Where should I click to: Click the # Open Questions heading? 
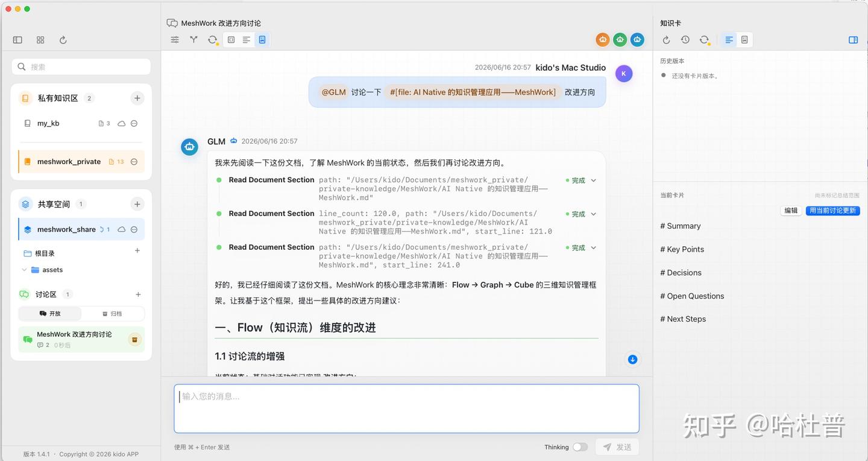click(x=692, y=296)
